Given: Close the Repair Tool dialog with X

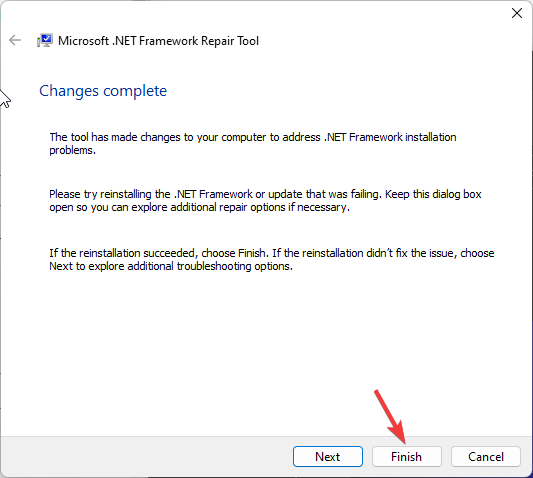Looking at the screenshot, I should (x=517, y=13).
